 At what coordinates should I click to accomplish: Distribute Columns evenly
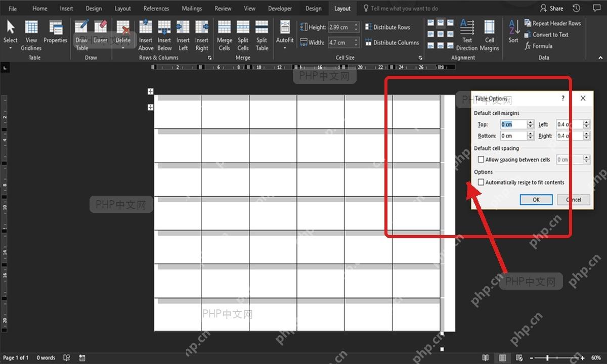pos(392,42)
